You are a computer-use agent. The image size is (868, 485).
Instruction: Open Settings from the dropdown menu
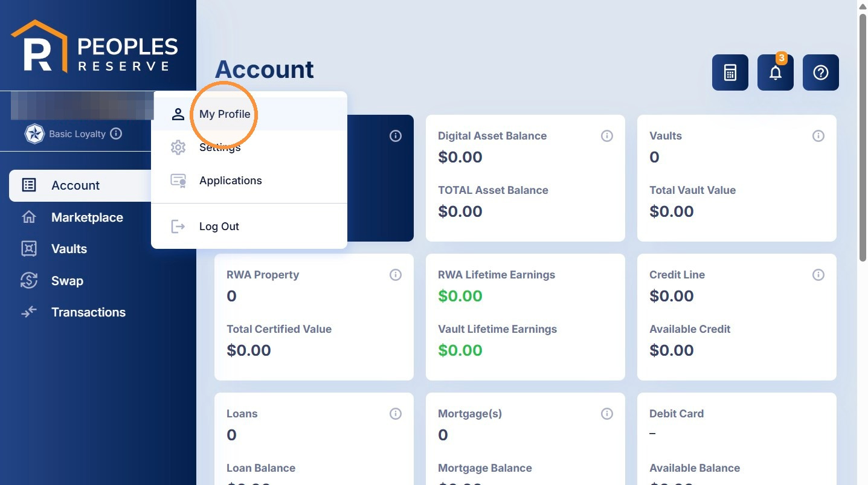pos(249,147)
